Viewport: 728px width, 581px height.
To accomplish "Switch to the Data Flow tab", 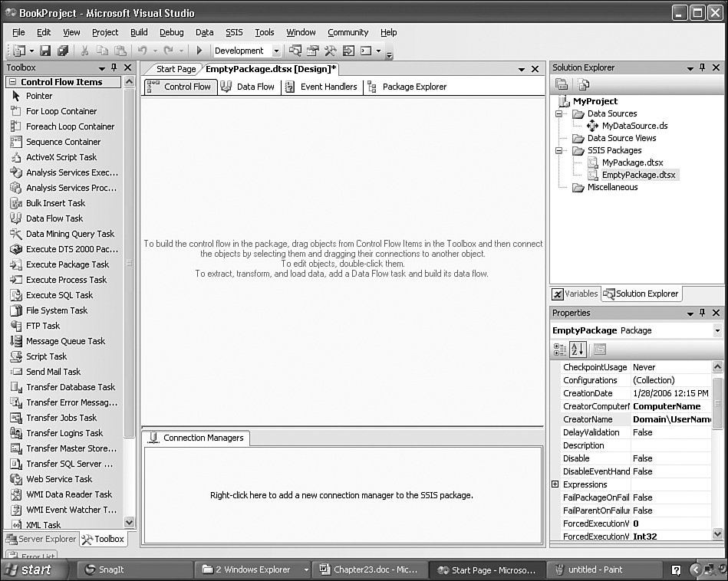I will tap(248, 87).
